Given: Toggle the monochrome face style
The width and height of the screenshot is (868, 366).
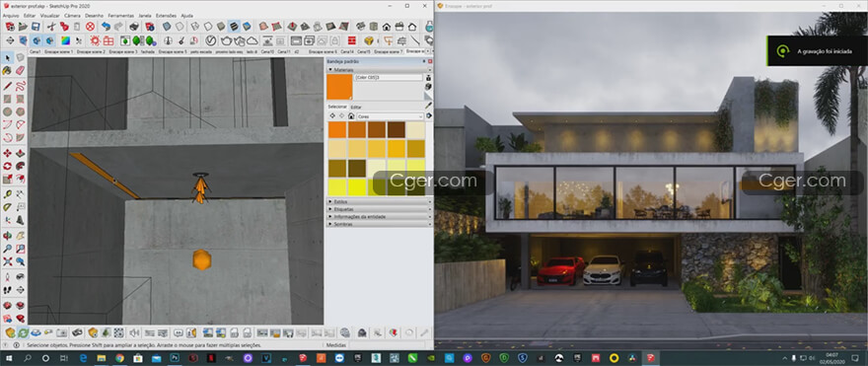Looking at the screenshot, I should tap(247, 27).
